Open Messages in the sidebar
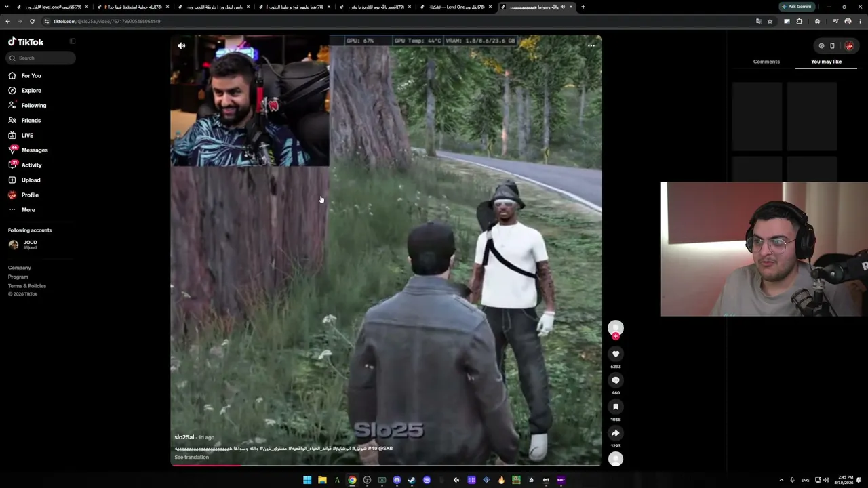 pyautogui.click(x=35, y=150)
